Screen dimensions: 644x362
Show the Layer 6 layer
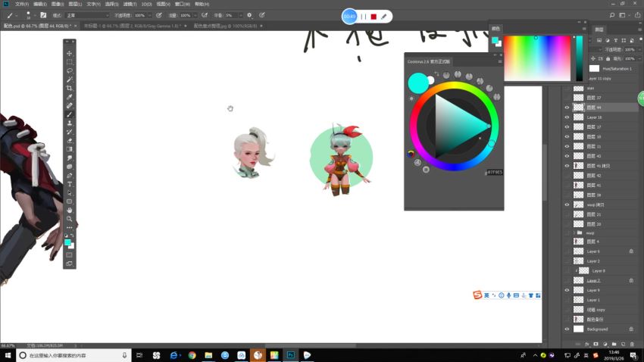click(x=567, y=251)
